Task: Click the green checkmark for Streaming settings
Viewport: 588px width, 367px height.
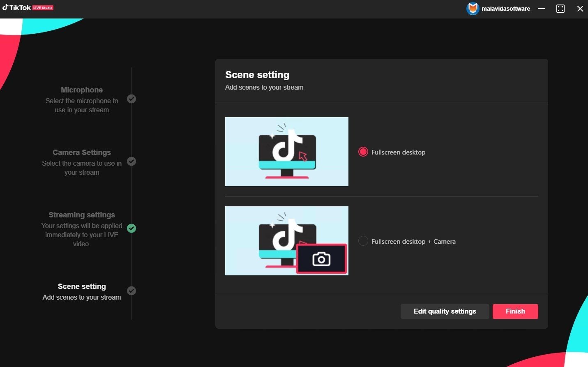Action: (131, 229)
